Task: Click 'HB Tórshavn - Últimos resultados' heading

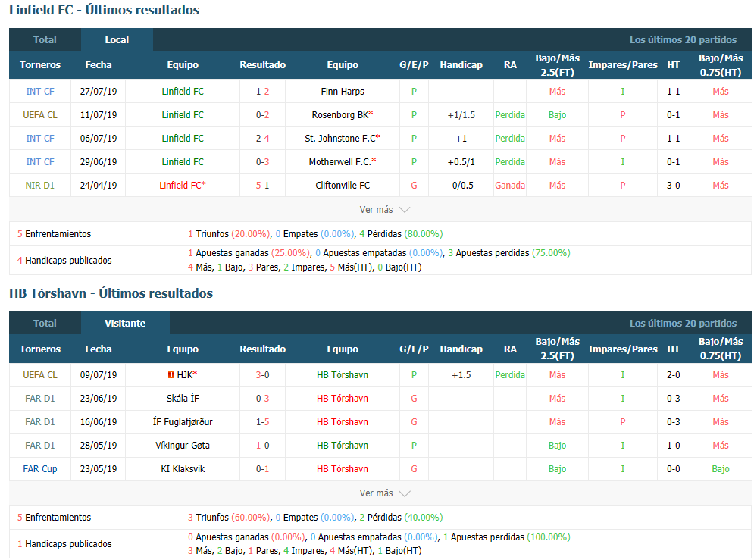Action: 111,294
